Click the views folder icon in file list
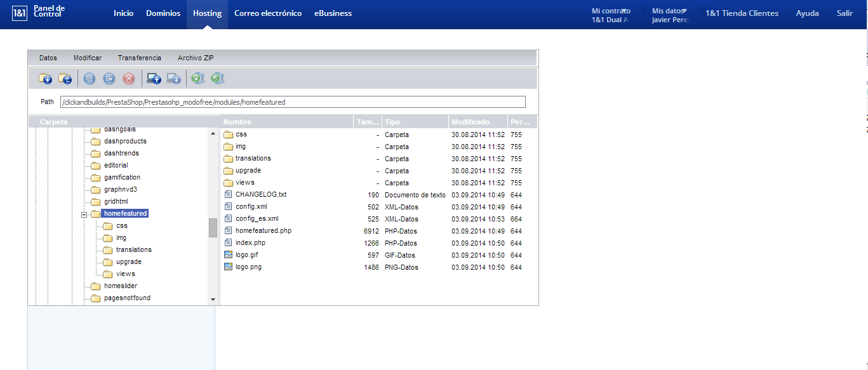868x370 pixels. 229,182
